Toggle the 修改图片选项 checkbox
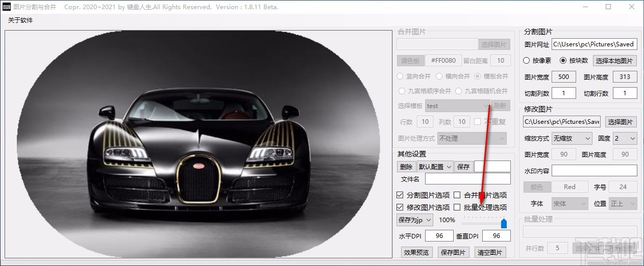This screenshot has width=644, height=266. coord(400,207)
